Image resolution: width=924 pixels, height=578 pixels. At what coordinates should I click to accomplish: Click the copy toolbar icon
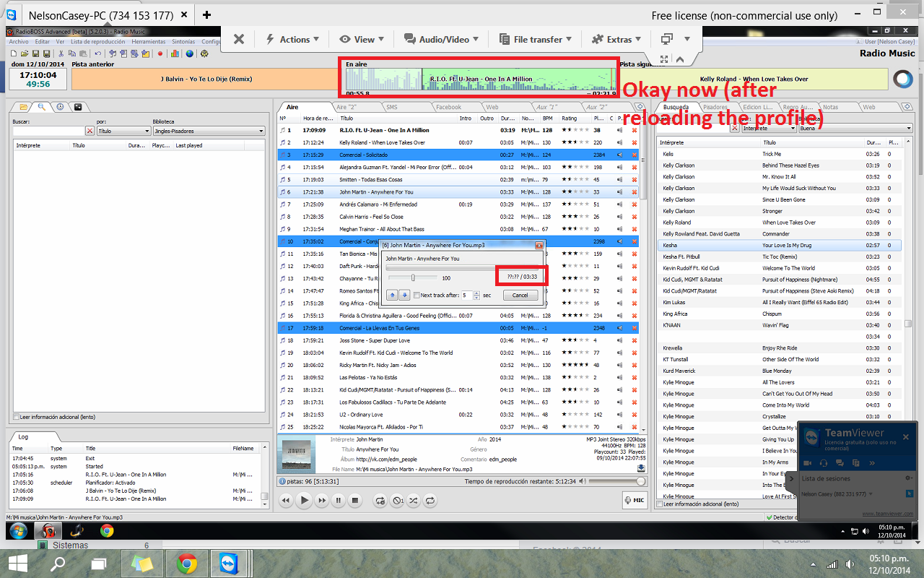point(72,53)
